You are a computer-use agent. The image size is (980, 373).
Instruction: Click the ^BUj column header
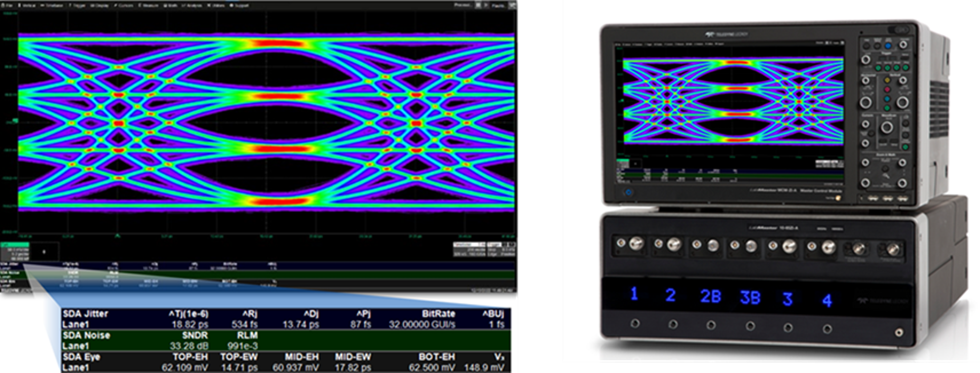(x=493, y=314)
